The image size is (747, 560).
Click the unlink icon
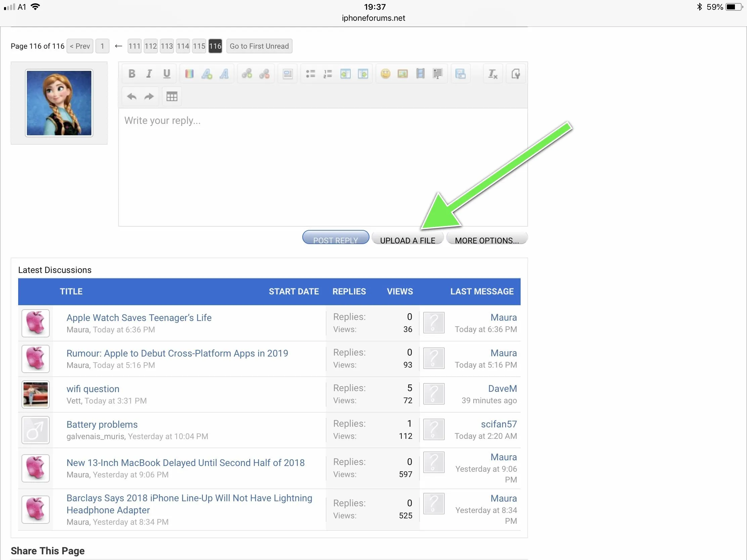pos(264,74)
